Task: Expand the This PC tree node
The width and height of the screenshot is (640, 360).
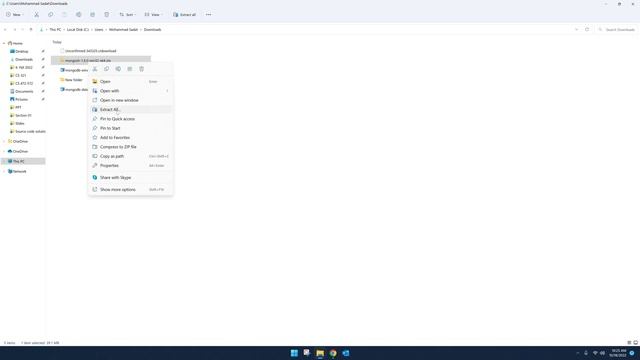Action: pos(4,162)
